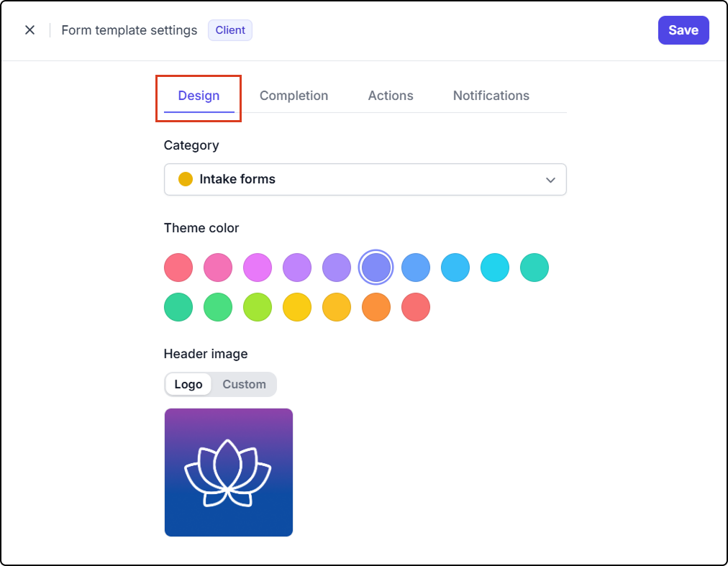Open the Intake forms category selector
This screenshot has width=728, height=566.
(365, 179)
